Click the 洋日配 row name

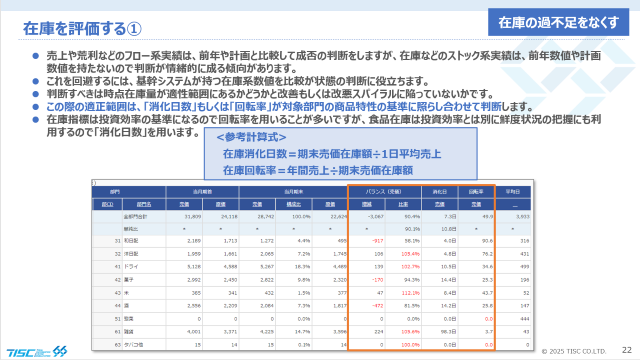131,254
